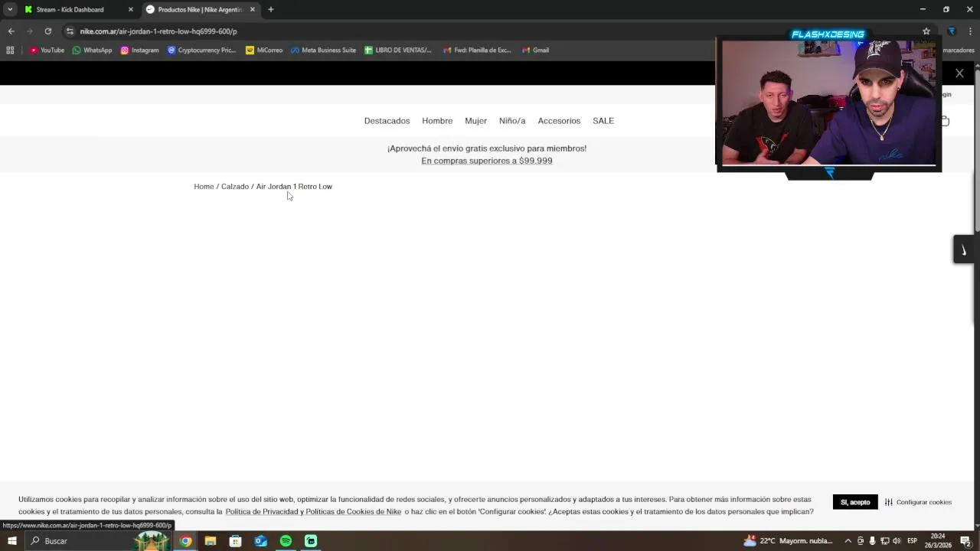Open the Chrome apps grid icon
Screen dimensions: 980x551
pos(10,51)
